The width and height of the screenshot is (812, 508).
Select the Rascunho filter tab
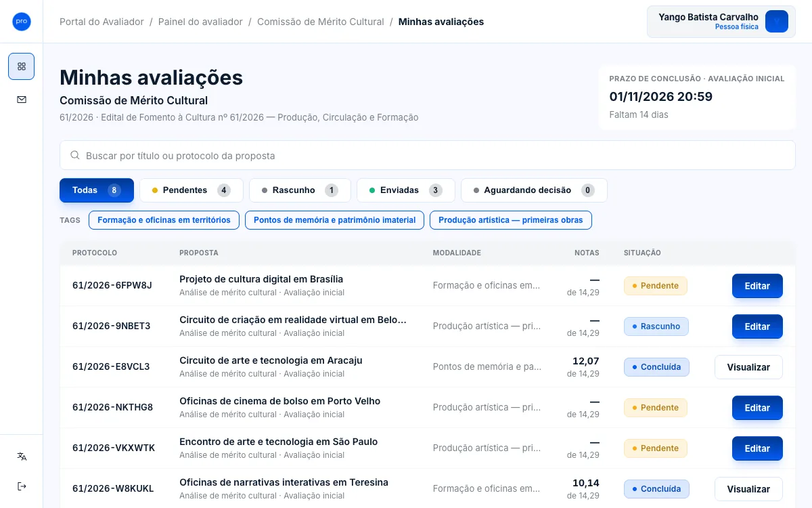[300, 190]
